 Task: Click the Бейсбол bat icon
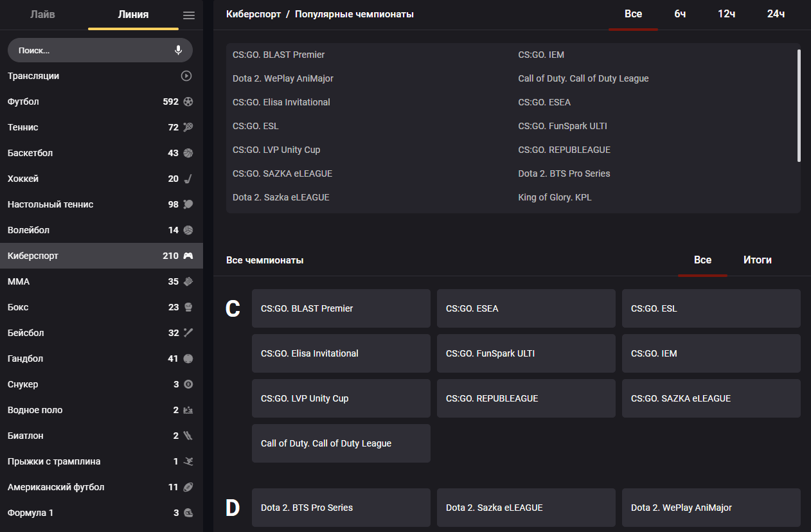(x=188, y=333)
